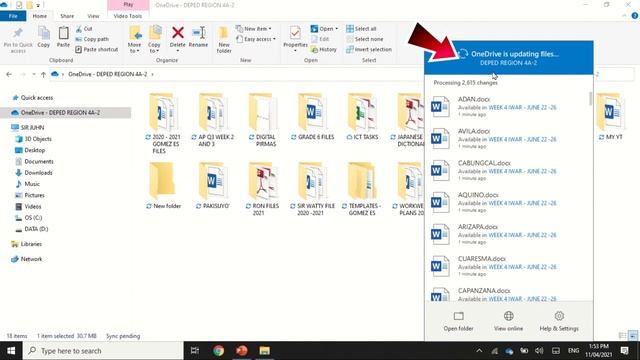Viewport: 640px width, 360px height.
Task: Click the AVILA.docx entry in OneDrive list
Action: [x=508, y=139]
